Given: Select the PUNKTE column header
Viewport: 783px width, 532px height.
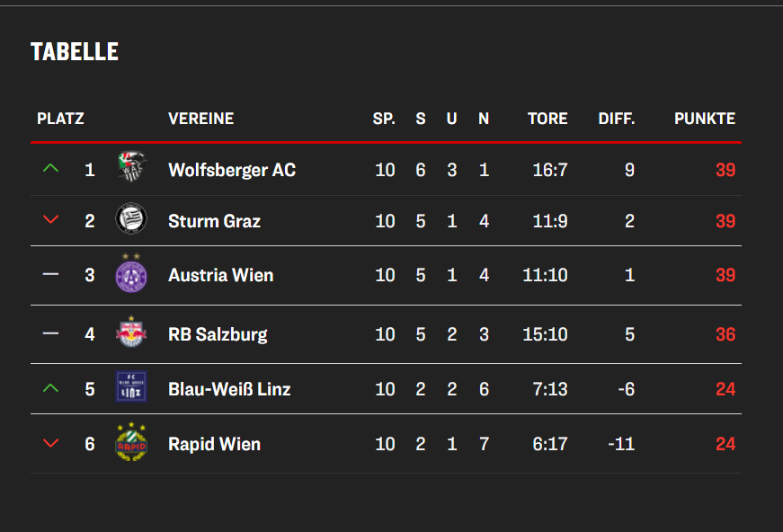Looking at the screenshot, I should point(705,119).
